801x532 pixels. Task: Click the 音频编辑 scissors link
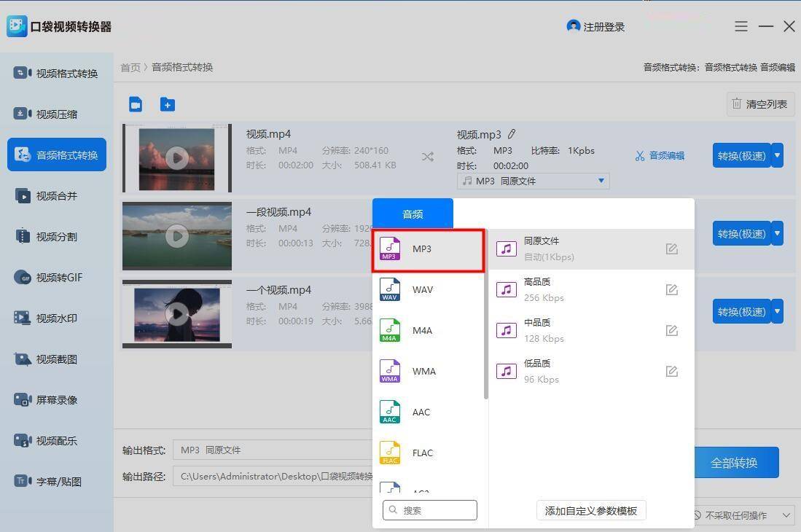(660, 156)
